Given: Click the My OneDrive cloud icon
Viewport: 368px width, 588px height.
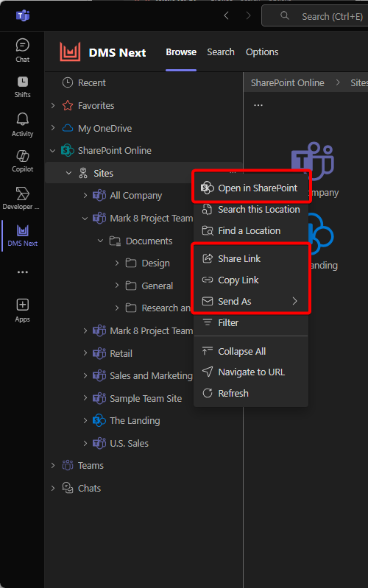Looking at the screenshot, I should [x=68, y=128].
